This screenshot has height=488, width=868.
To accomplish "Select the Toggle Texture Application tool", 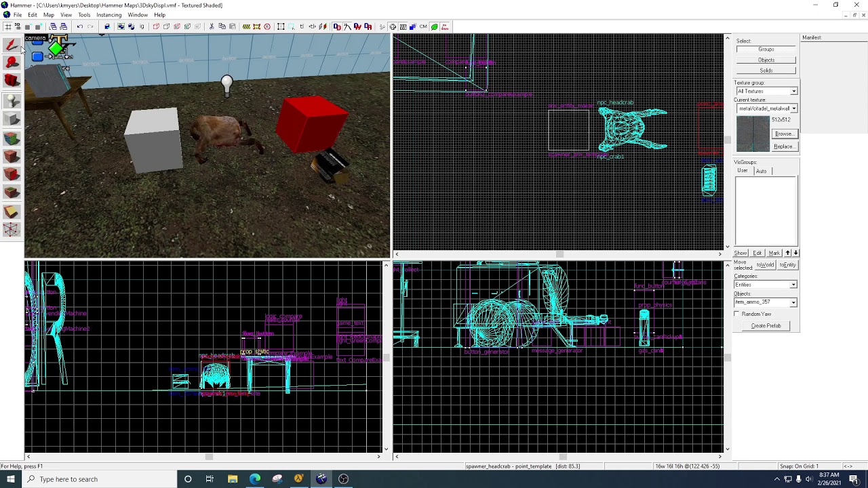I will click(x=12, y=138).
